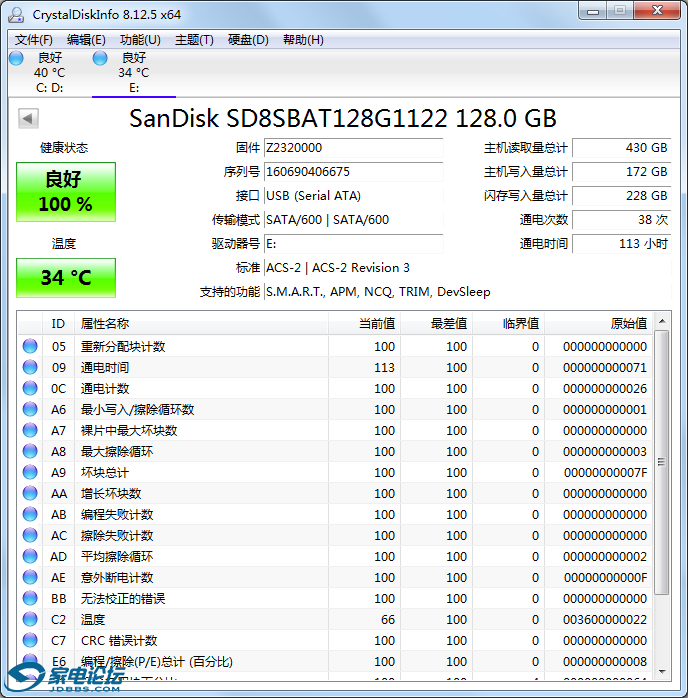Viewport: 688px width, 698px height.
Task: Open the 硬盘(D) menu
Action: 248,40
